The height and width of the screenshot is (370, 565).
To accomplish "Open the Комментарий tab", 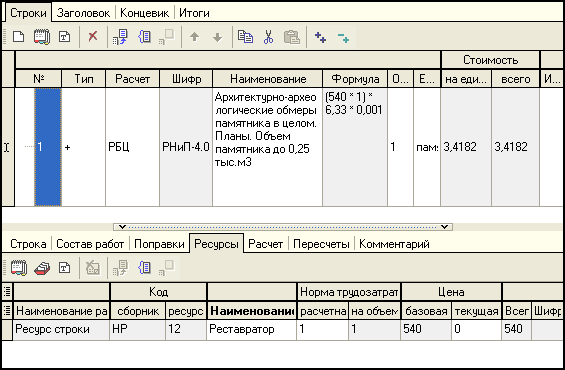I will [394, 244].
